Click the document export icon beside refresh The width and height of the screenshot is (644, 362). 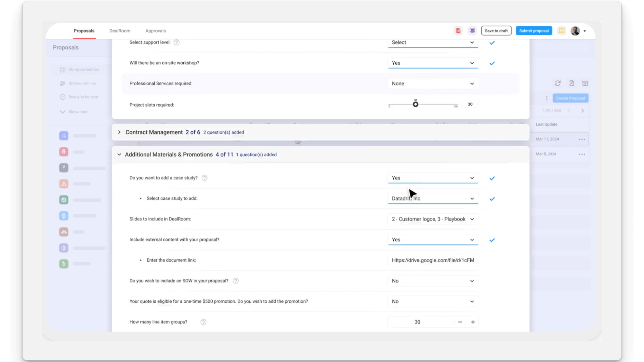572,83
